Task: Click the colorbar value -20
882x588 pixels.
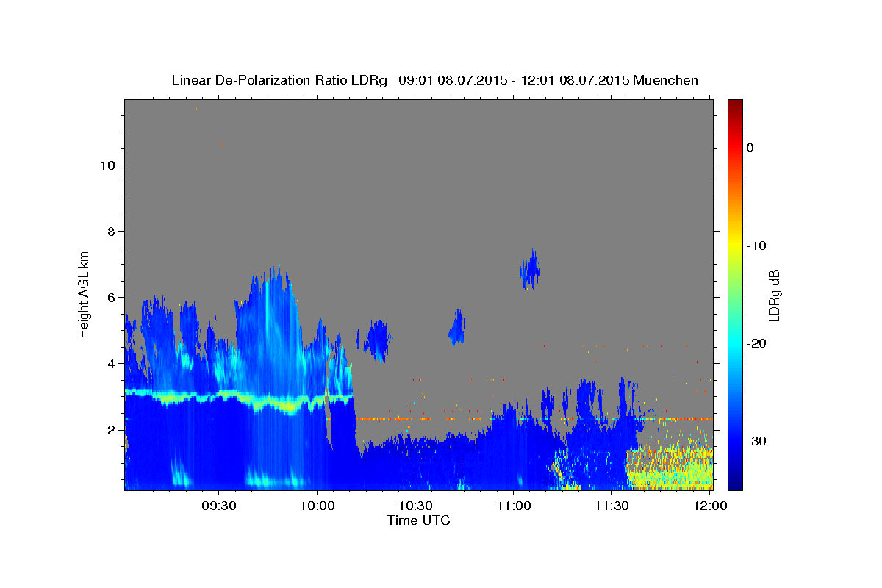Action: [x=756, y=343]
